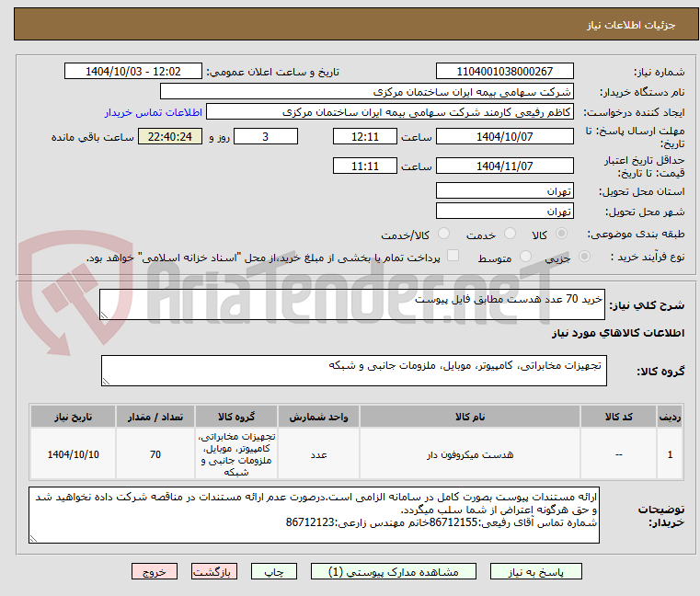Click label توضیحات خریدار
Viewport: 700px width, 596px height.
[x=661, y=516]
